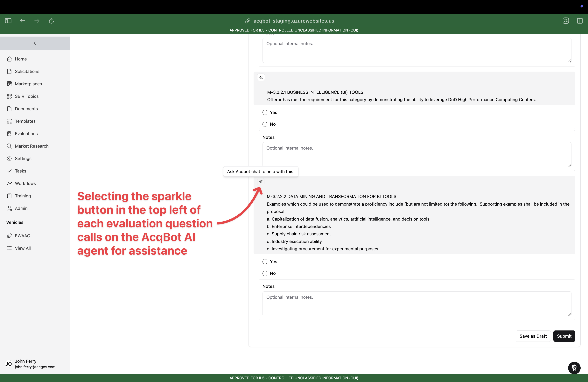
Task: Click sparkle button above Data Mining question
Action: tap(261, 182)
